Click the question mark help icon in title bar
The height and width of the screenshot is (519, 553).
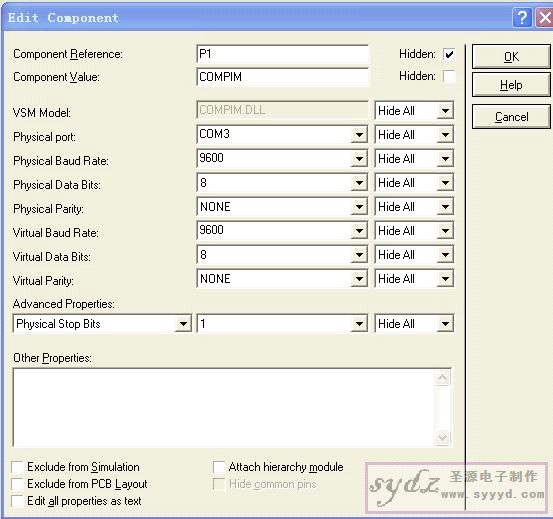pos(522,17)
